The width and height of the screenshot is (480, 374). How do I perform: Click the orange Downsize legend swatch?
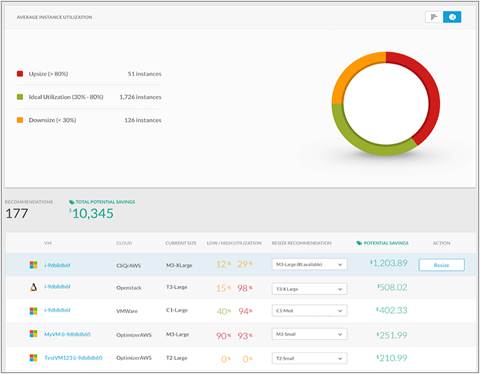coord(20,120)
